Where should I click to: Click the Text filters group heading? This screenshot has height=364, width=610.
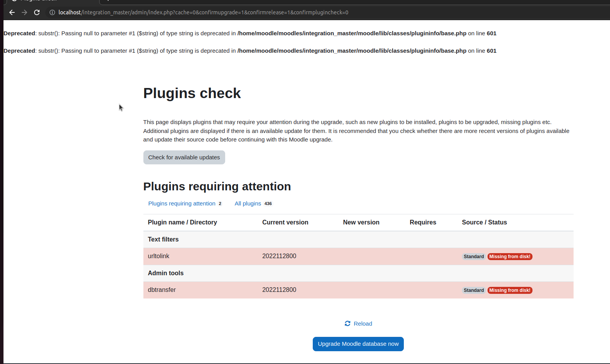click(x=163, y=240)
